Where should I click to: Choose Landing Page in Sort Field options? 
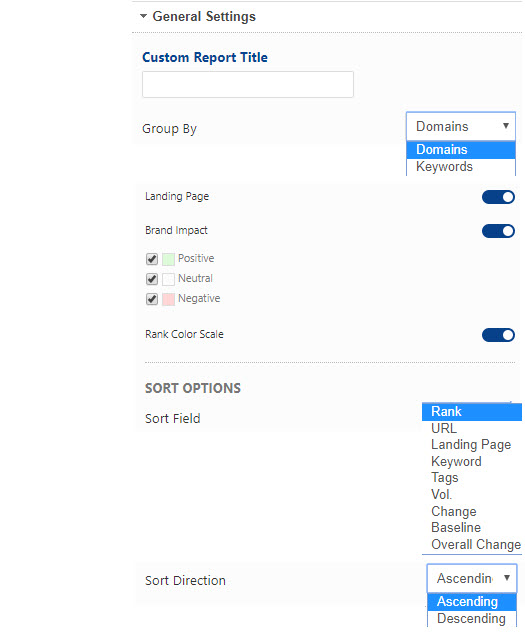pyautogui.click(x=472, y=445)
